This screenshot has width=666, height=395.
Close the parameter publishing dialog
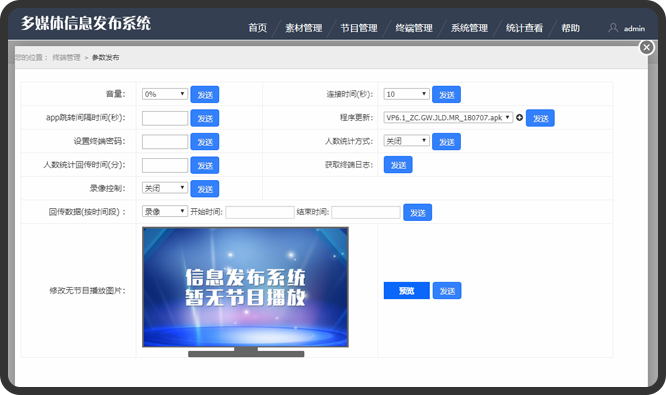[x=646, y=47]
